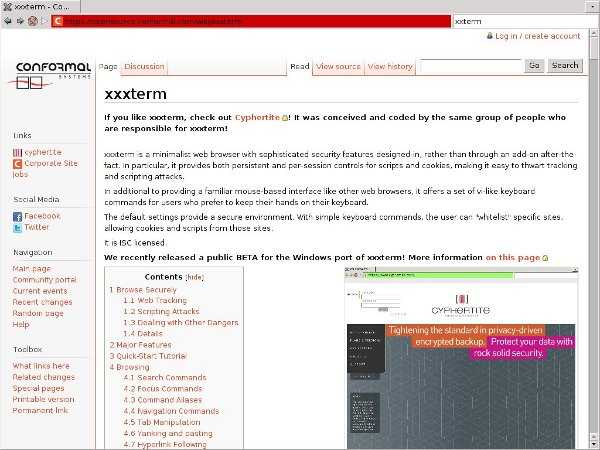Open the View source tab
This screenshot has width=600, height=450.
[338, 67]
